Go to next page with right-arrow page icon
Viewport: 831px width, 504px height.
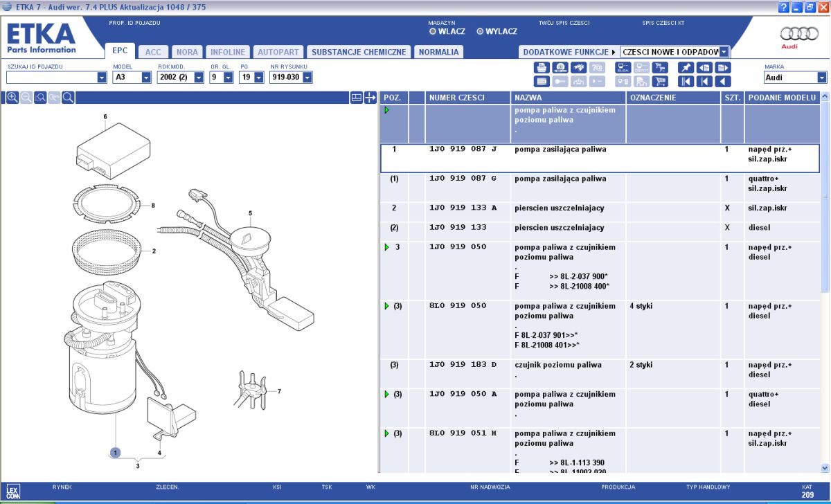(x=722, y=68)
